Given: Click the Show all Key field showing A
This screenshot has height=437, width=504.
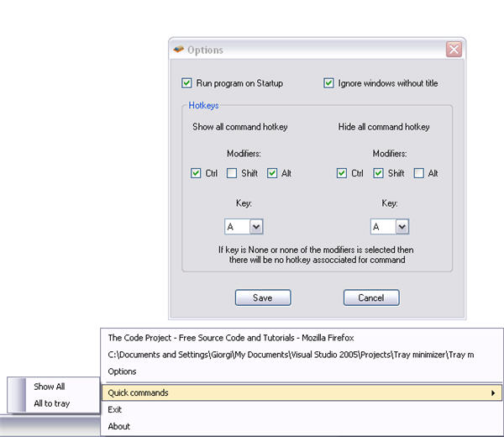Looking at the screenshot, I should (x=237, y=227).
